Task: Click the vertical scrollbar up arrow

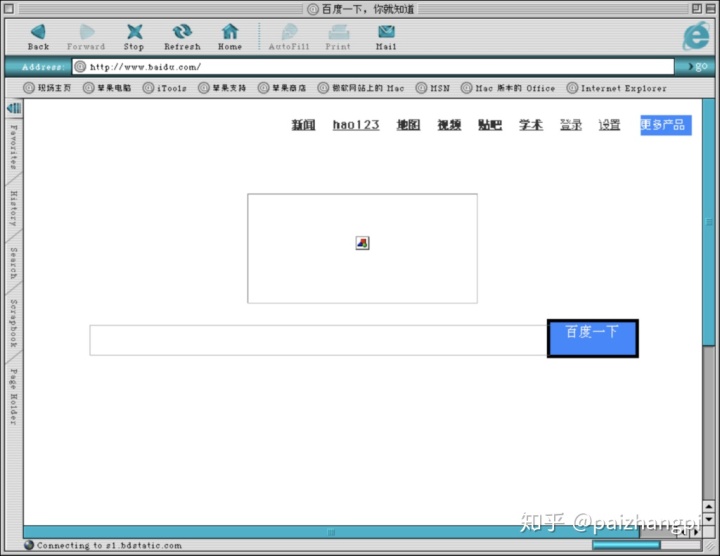Action: (x=709, y=507)
